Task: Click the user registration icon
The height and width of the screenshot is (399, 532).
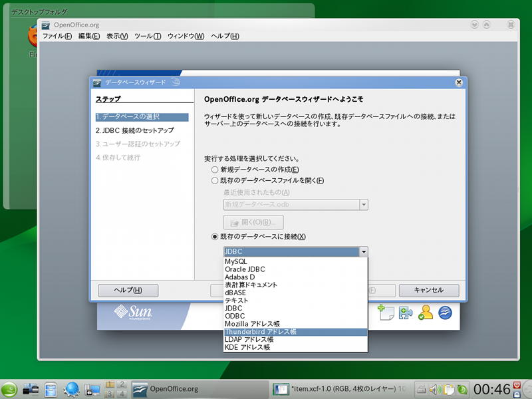Action: point(426,313)
